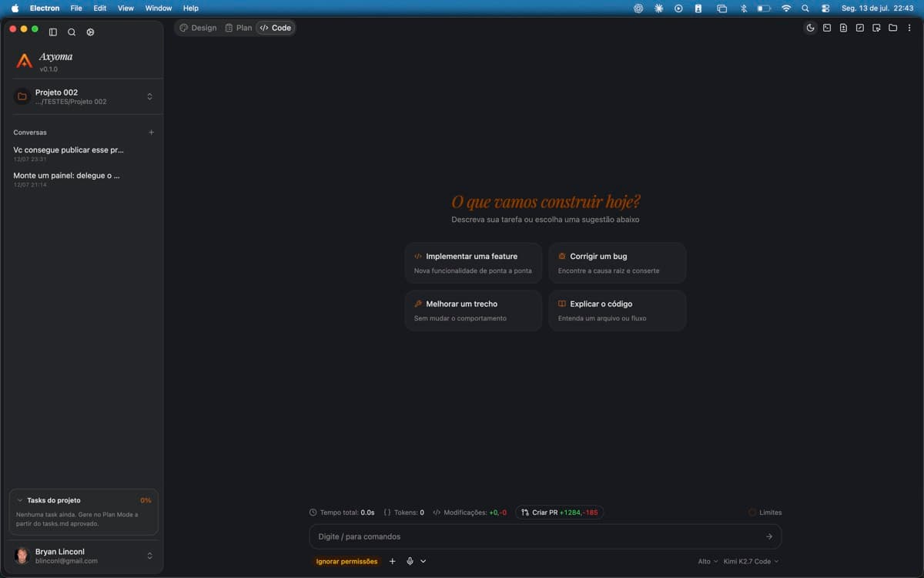Open the note with cursor icon

(876, 28)
